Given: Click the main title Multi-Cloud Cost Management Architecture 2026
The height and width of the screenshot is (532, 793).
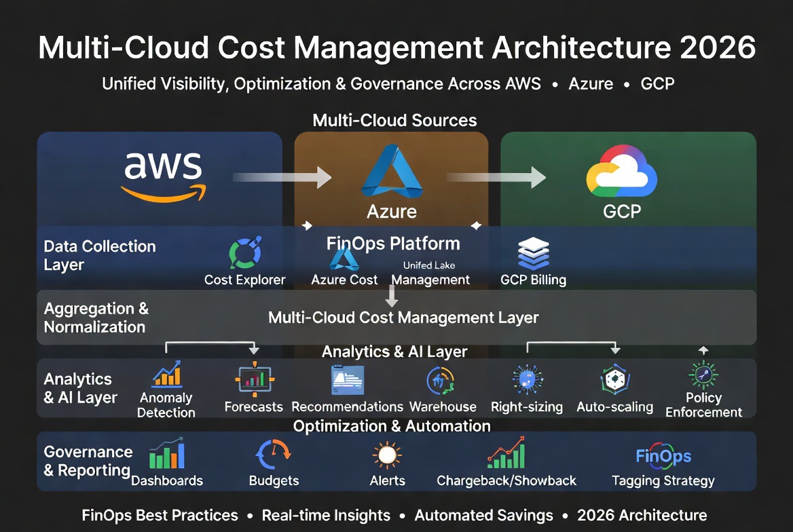Looking at the screenshot, I should (x=397, y=47).
